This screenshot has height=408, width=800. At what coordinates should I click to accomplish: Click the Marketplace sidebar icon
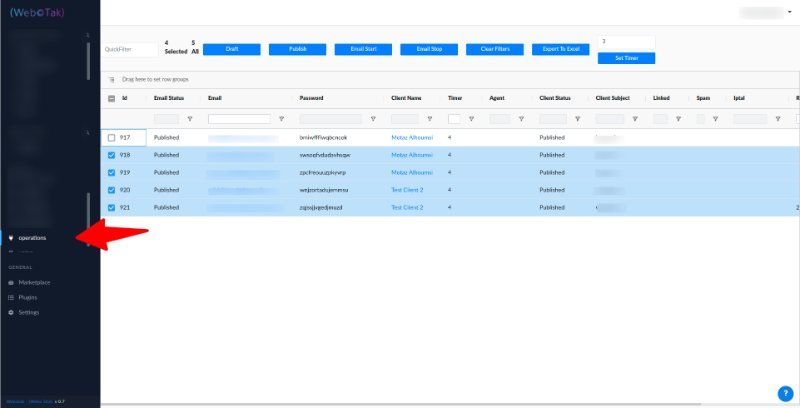pos(11,283)
